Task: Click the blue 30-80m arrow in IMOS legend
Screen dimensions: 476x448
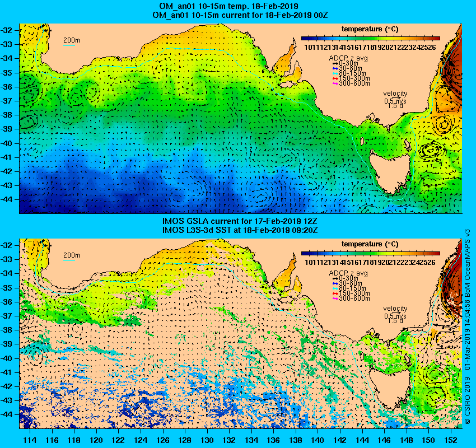Action: tap(335, 283)
